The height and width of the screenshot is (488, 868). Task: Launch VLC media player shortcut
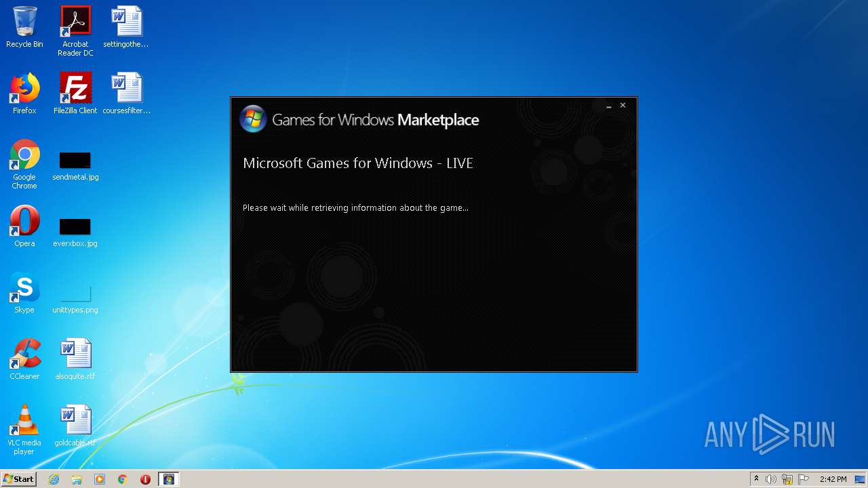pyautogui.click(x=24, y=430)
